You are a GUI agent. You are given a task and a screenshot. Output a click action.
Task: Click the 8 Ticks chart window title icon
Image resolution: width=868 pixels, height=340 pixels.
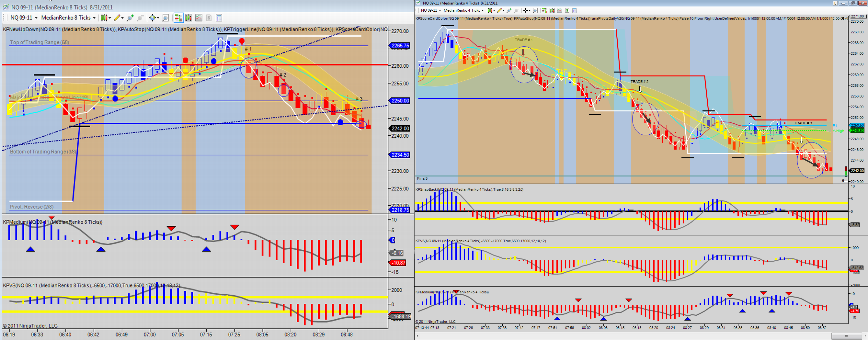(6, 7)
